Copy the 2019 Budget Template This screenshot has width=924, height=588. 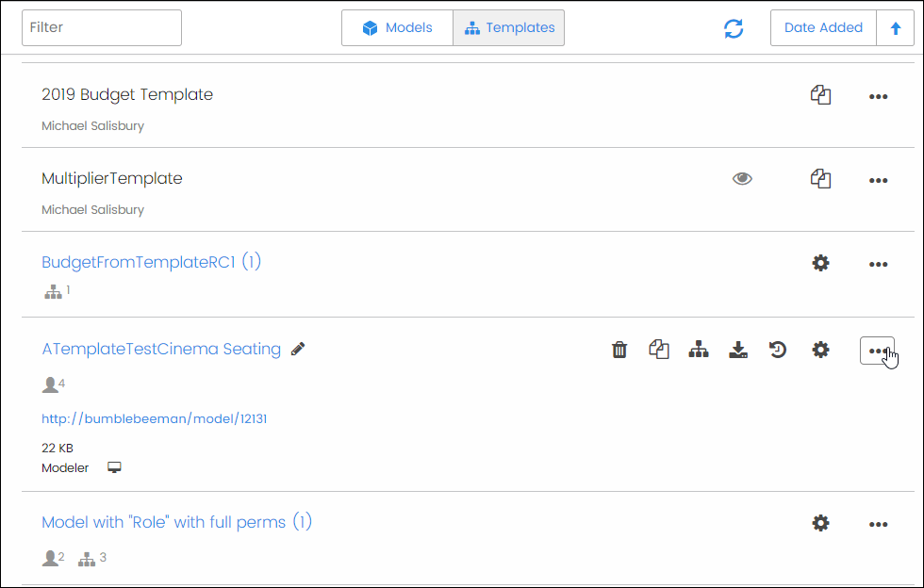point(821,95)
